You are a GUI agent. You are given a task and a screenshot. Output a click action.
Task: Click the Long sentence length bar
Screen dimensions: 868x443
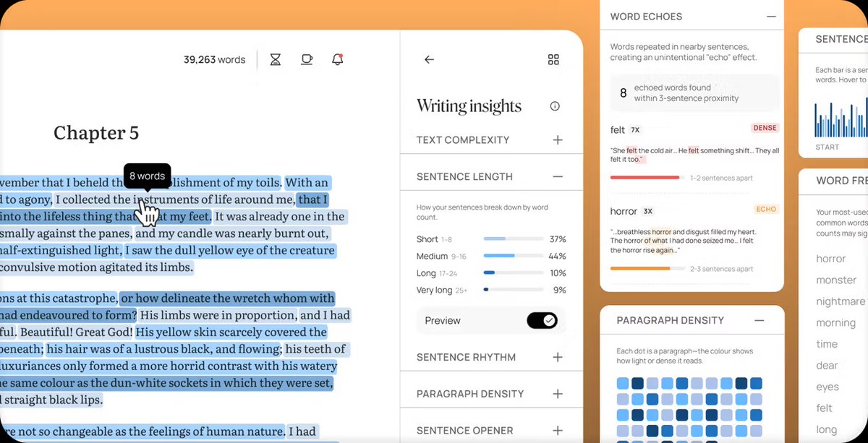[x=513, y=273]
